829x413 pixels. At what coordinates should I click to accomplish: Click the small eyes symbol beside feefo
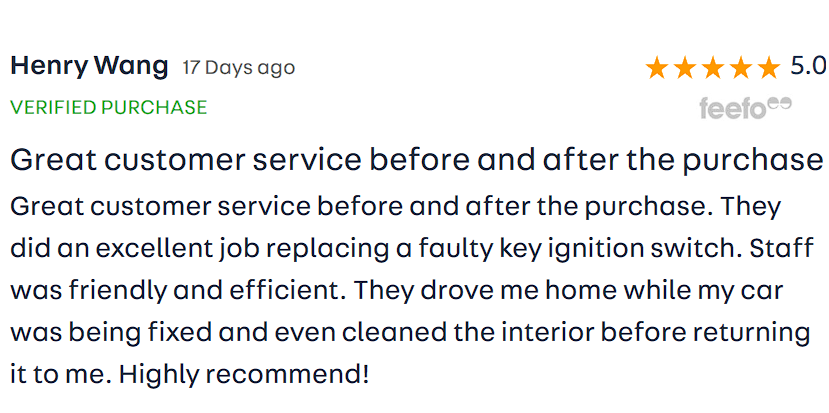coord(780,103)
